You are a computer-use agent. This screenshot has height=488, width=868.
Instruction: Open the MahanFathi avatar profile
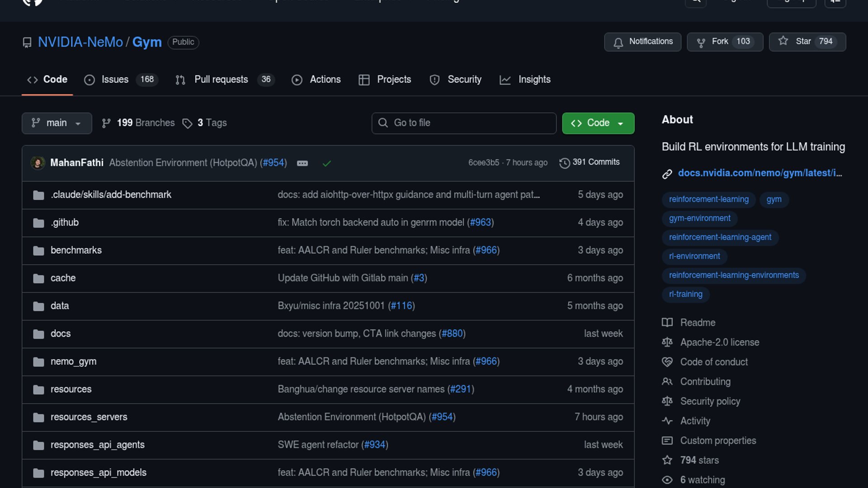pos(38,163)
